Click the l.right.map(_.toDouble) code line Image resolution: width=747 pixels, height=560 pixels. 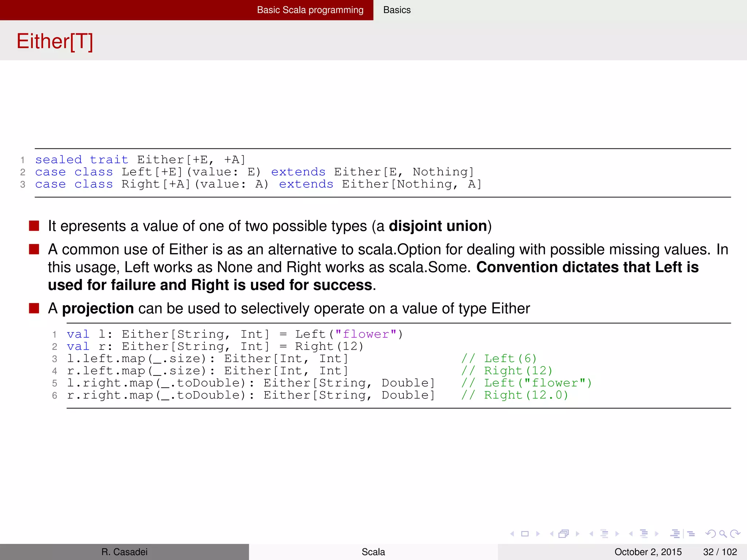pyautogui.click(x=251, y=383)
